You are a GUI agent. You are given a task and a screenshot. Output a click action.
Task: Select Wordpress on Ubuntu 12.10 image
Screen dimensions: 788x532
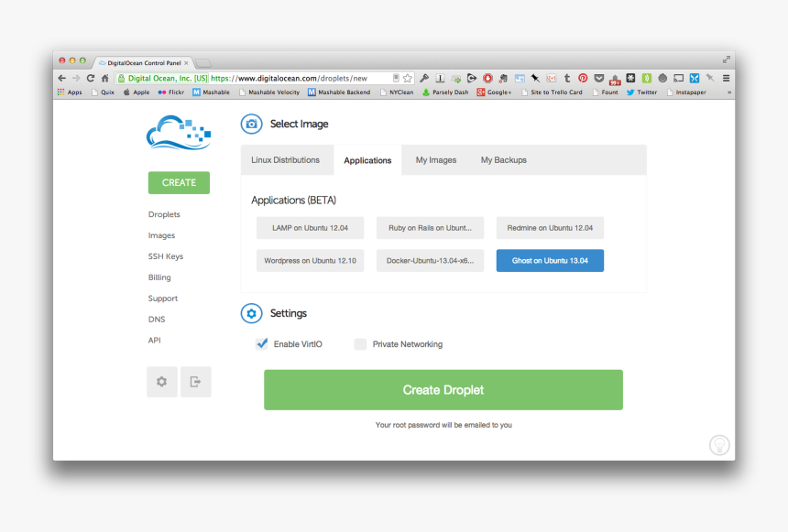tap(310, 261)
